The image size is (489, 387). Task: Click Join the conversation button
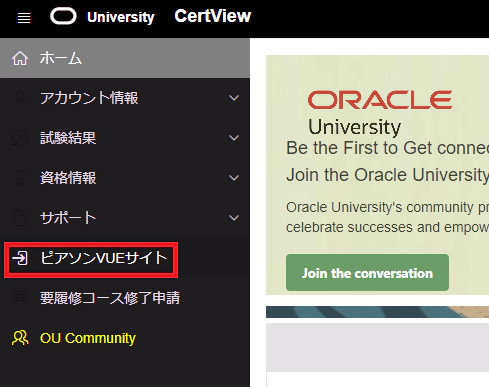tap(367, 273)
